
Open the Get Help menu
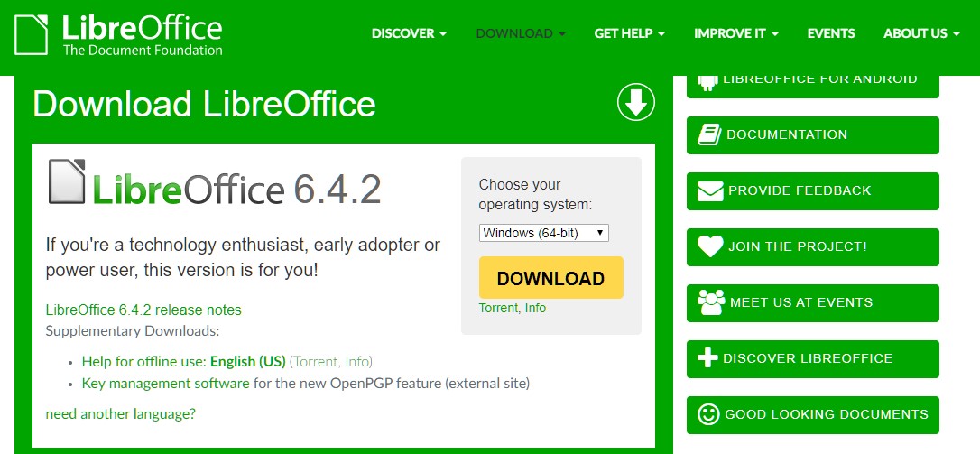tap(629, 33)
